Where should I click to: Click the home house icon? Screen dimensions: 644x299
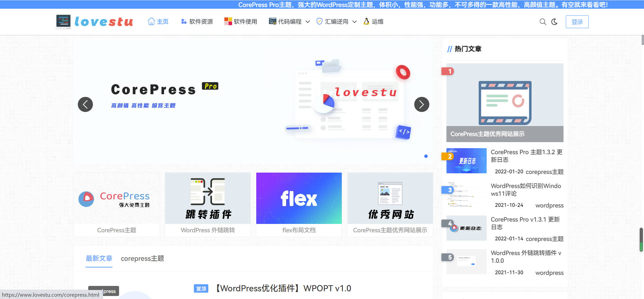coord(151,21)
